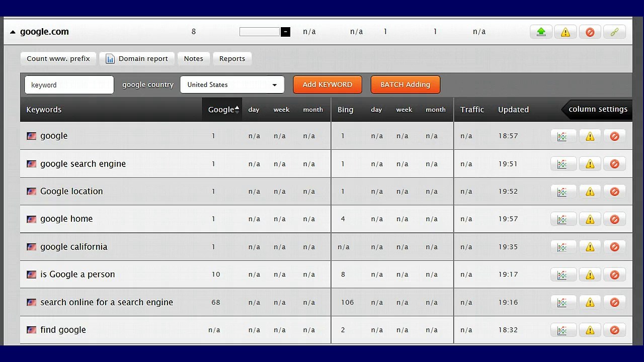The image size is (644, 362).
Task: Click the progress bar next to google.com
Action: 260,32
